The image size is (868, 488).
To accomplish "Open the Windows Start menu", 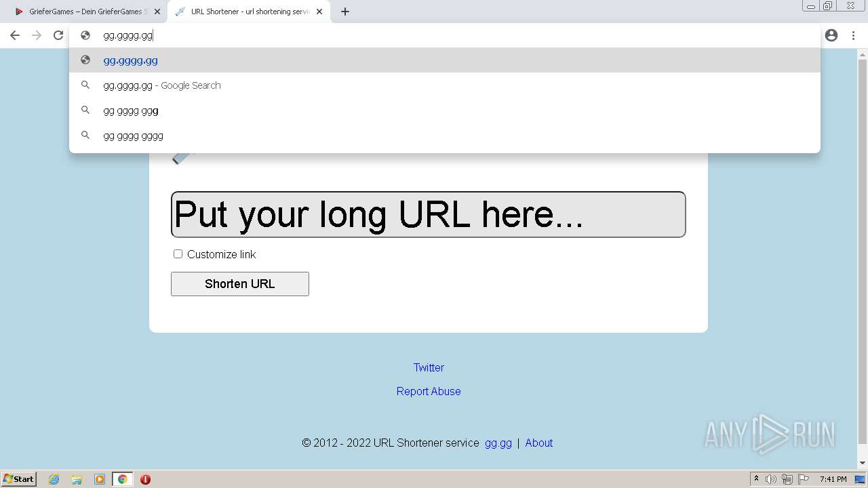I will click(19, 479).
